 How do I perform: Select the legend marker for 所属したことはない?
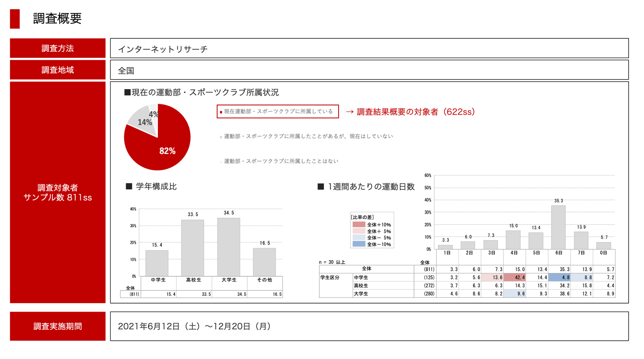[220, 161]
